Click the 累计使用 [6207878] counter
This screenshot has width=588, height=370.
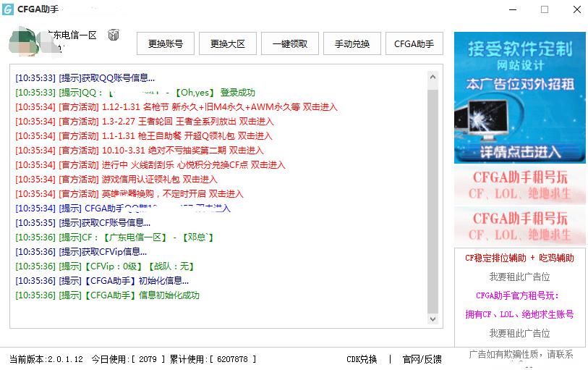pyautogui.click(x=213, y=359)
